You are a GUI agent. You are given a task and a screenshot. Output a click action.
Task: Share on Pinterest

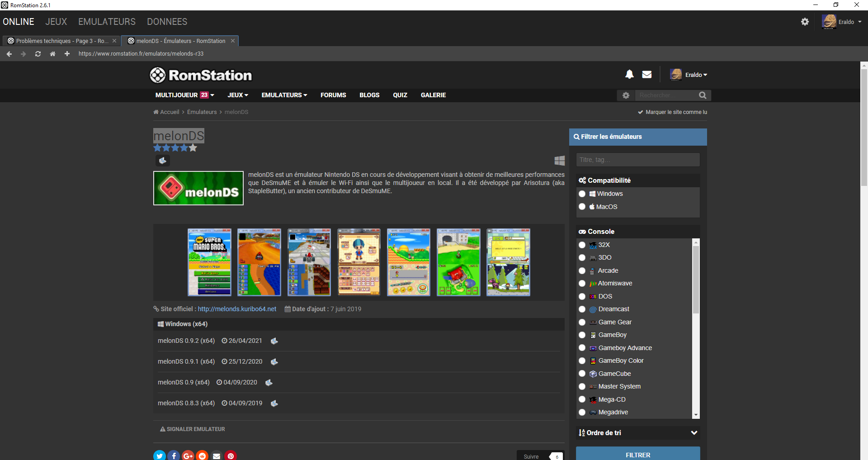pyautogui.click(x=231, y=455)
